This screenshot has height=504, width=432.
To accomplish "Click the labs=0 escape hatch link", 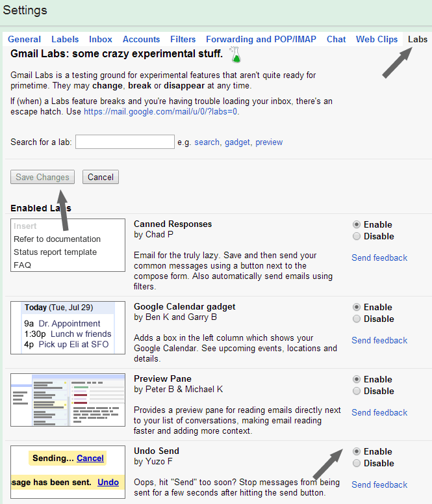I will pyautogui.click(x=160, y=112).
